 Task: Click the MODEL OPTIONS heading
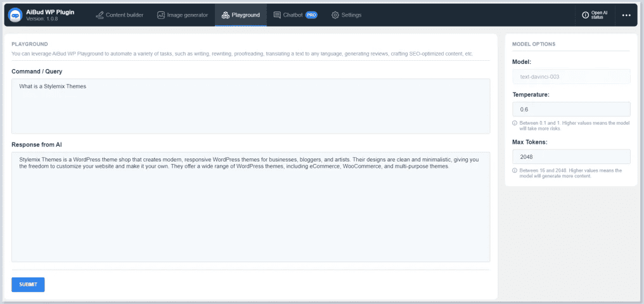pos(534,44)
